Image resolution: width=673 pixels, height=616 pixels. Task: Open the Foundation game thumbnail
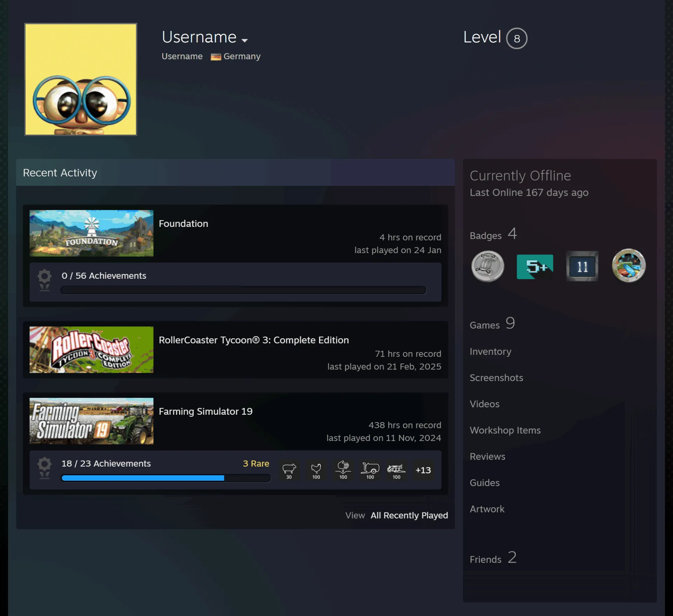coord(91,233)
